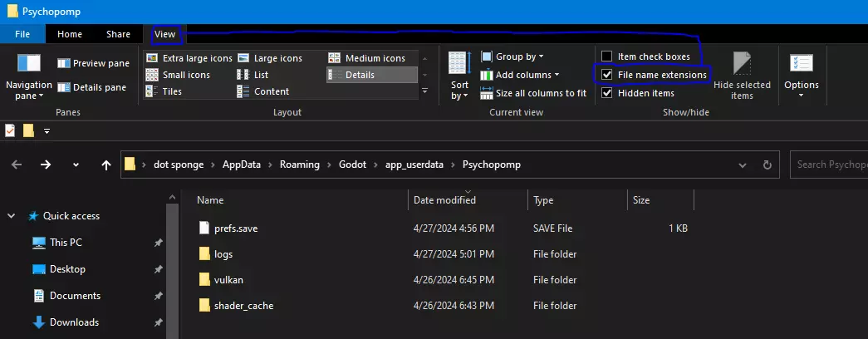Image resolution: width=868 pixels, height=339 pixels.
Task: Navigate to Roaming in address bar
Action: (300, 165)
